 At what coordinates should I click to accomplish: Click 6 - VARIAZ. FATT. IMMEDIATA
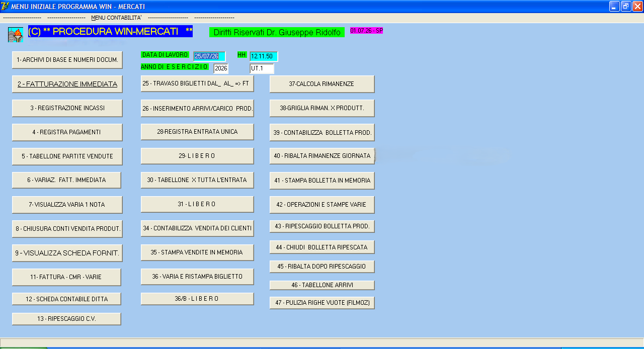(x=66, y=180)
